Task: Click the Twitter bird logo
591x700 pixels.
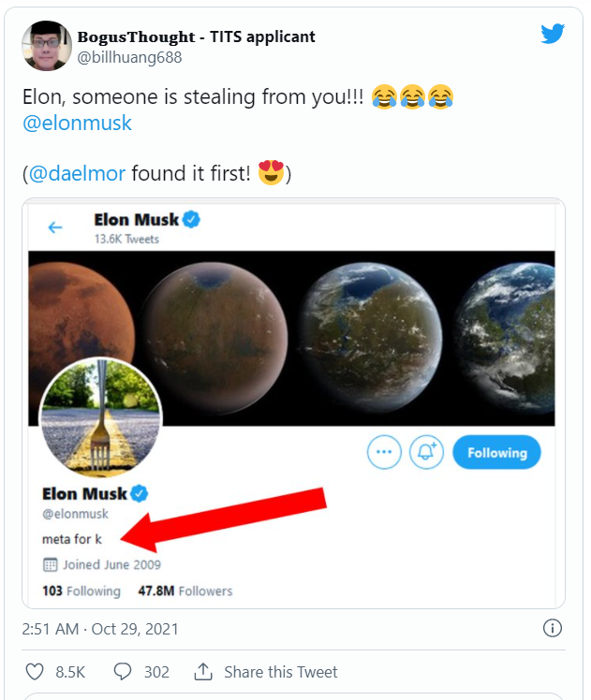Action: [553, 35]
